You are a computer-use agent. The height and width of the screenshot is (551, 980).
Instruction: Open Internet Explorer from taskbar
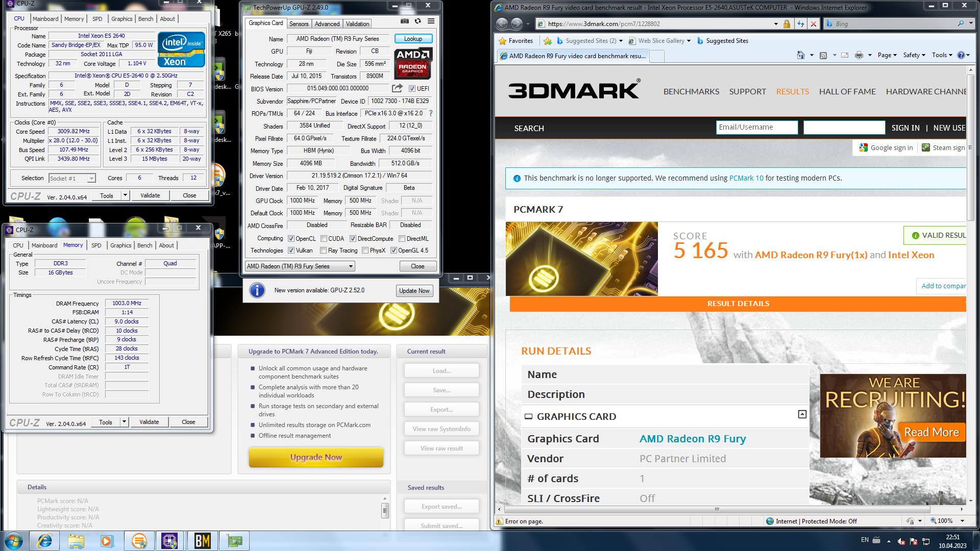pos(45,541)
